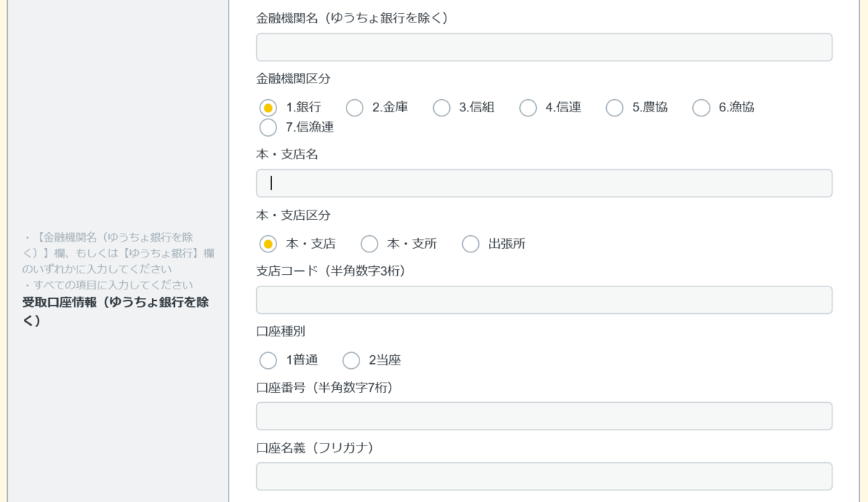Click the 支店コード input field
868x502 pixels.
point(544,299)
